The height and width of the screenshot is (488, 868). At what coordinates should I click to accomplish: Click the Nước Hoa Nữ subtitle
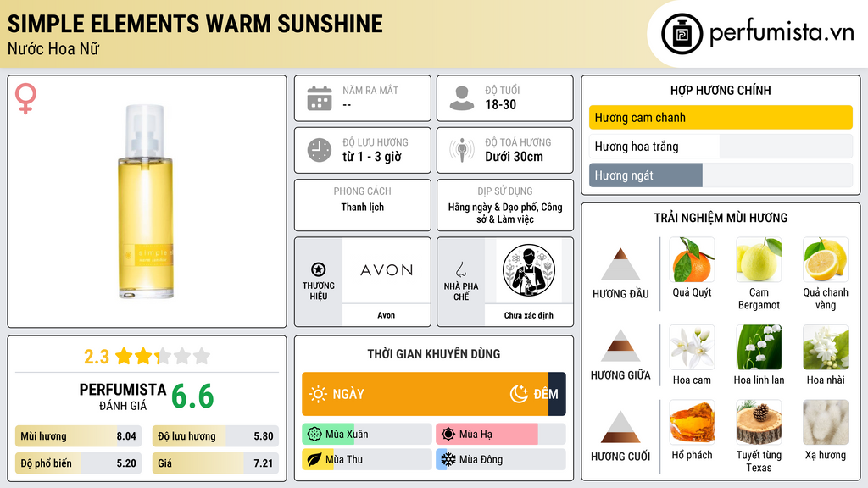53,48
